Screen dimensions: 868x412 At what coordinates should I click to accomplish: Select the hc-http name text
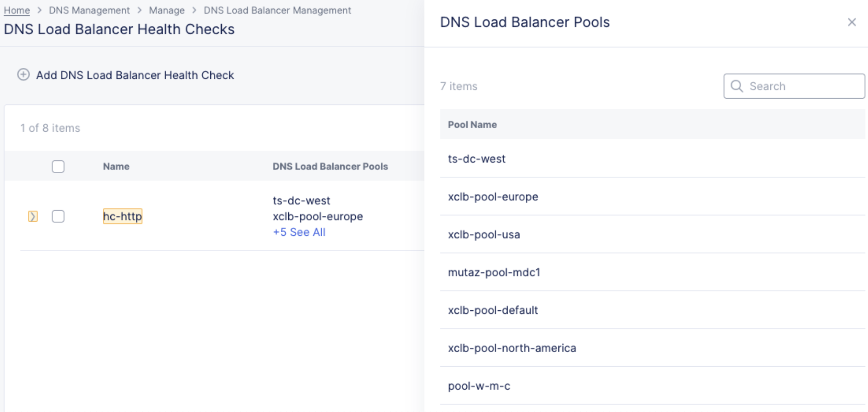pyautogui.click(x=122, y=216)
